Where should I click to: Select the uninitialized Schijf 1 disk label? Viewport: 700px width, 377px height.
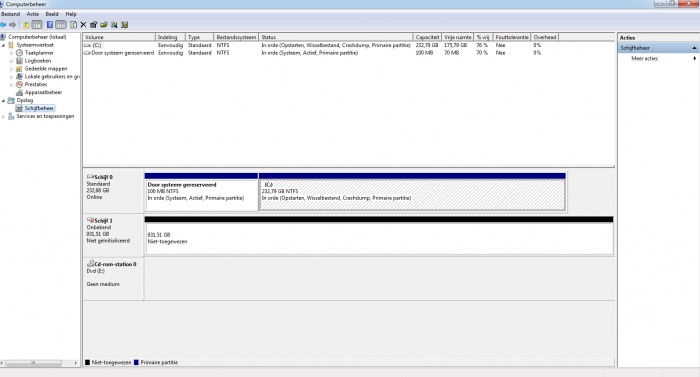point(113,234)
